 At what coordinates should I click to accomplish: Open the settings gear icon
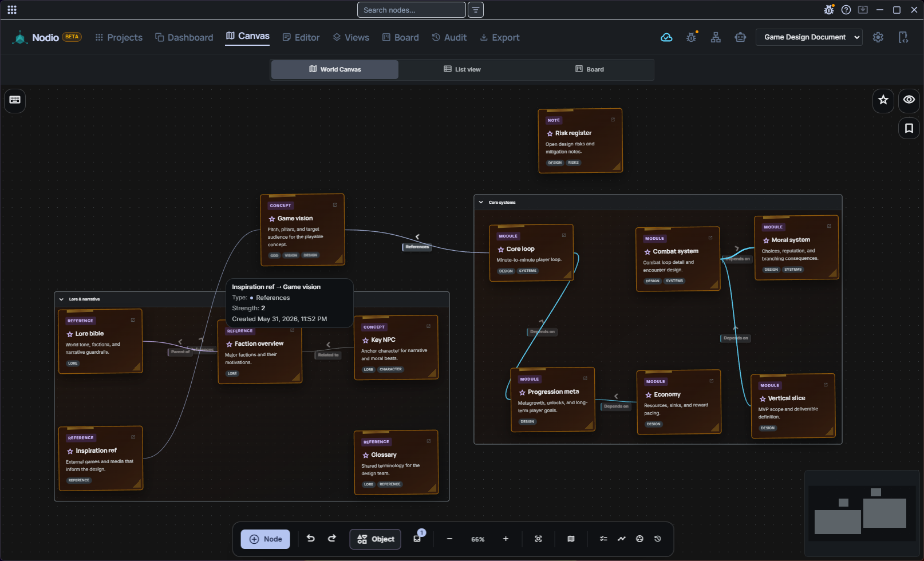pos(878,37)
